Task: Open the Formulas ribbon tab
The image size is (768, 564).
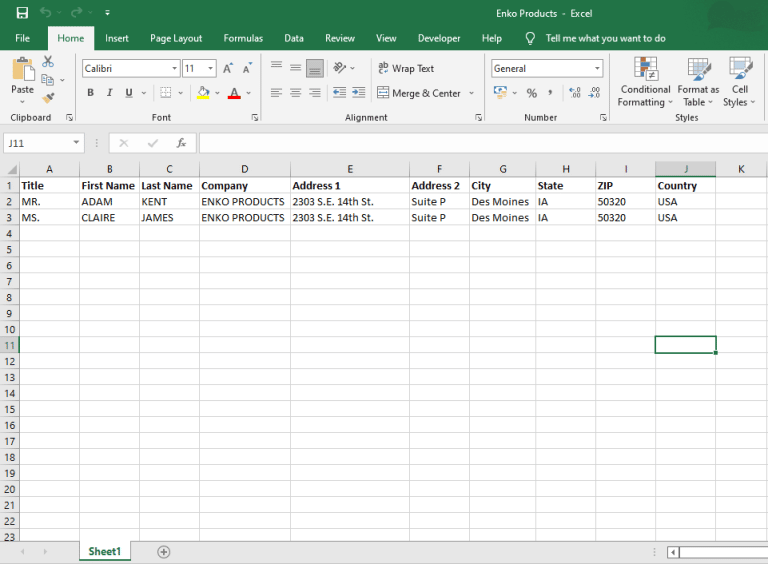Action: tap(243, 38)
